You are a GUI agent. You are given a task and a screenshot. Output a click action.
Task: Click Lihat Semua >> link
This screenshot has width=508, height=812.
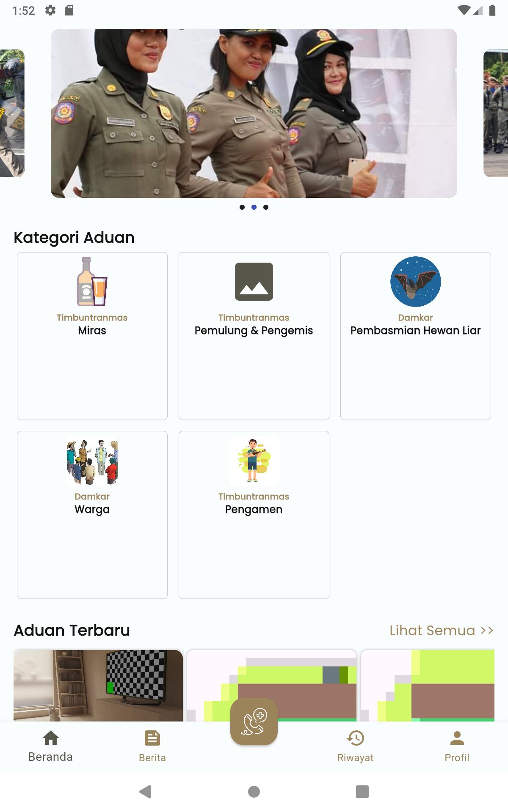click(442, 630)
